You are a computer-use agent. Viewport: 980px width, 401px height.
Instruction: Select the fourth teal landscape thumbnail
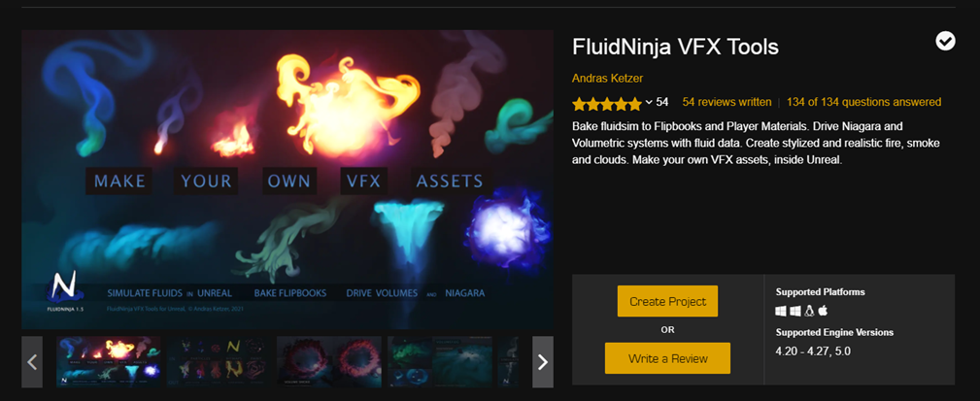click(x=439, y=361)
